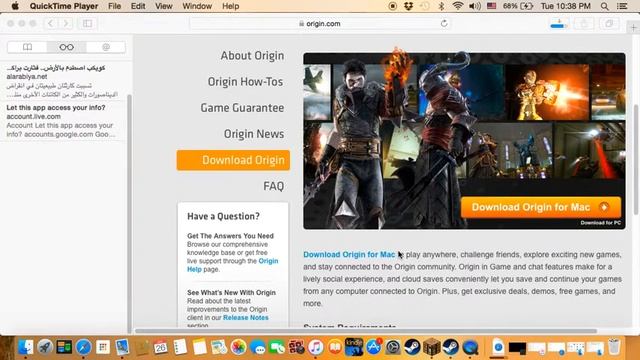The height and width of the screenshot is (360, 640).
Task: Go forward with Safari's forward arrow
Action: pyautogui.click(x=66, y=23)
